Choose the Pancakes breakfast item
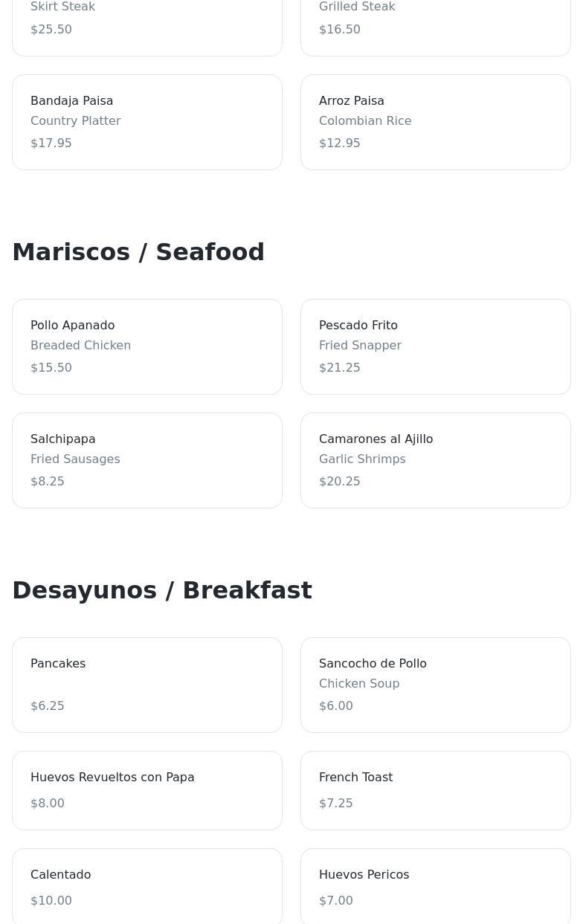Screen dimensions: 583x924 (146, 685)
